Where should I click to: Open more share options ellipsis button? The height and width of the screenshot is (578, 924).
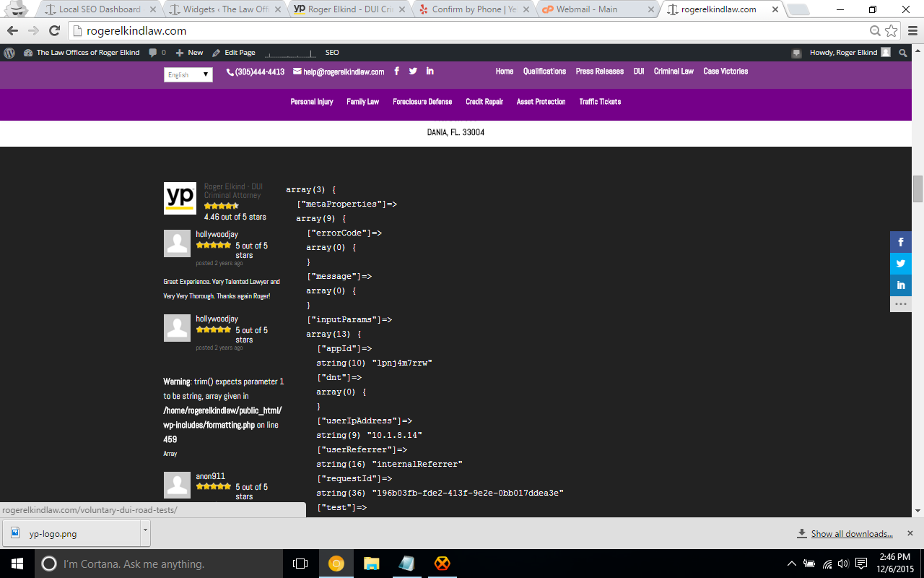901,304
